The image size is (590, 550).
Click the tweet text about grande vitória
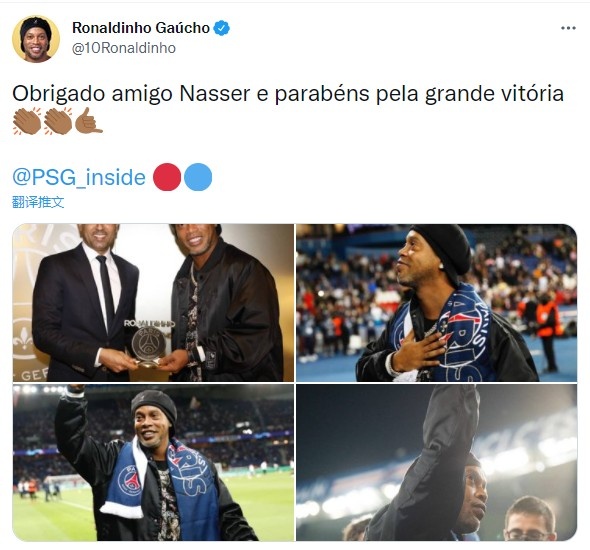288,94
